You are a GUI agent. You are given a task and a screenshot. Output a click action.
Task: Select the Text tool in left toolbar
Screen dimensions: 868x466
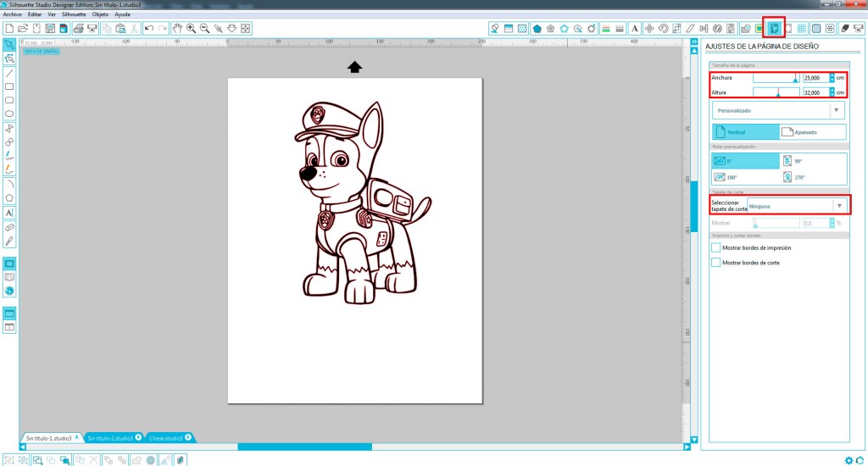coord(9,213)
